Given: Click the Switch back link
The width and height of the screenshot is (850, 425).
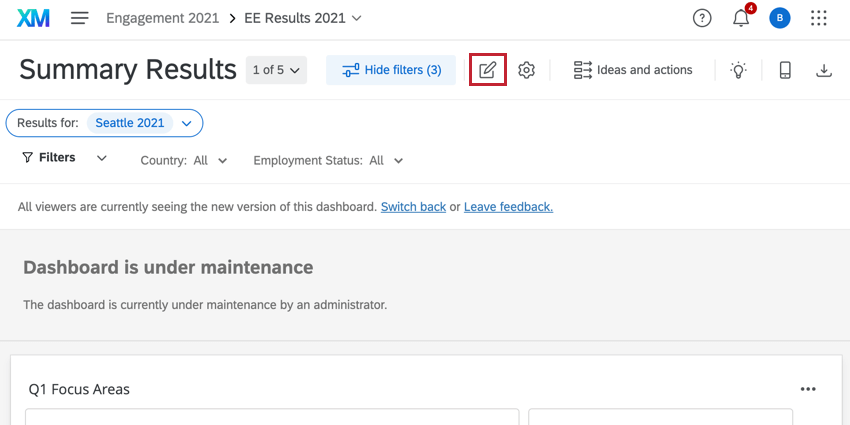Looking at the screenshot, I should point(413,207).
